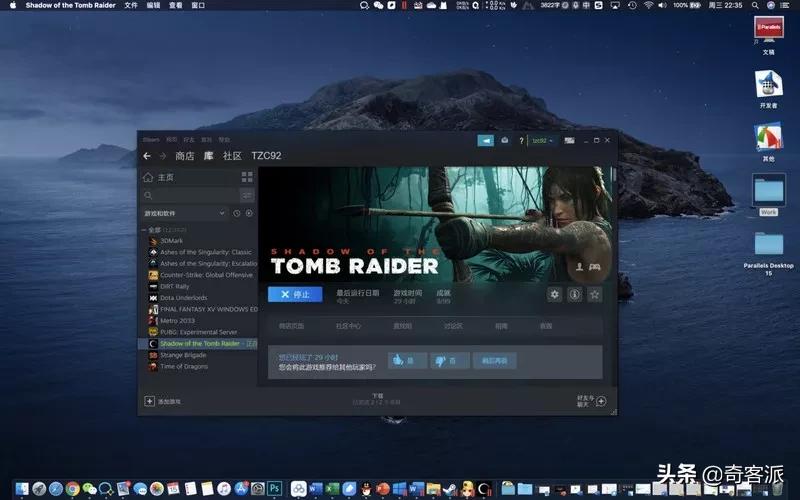Click the Steam forward navigation arrow
Viewport: 800px width, 500px height.
pyautogui.click(x=163, y=156)
